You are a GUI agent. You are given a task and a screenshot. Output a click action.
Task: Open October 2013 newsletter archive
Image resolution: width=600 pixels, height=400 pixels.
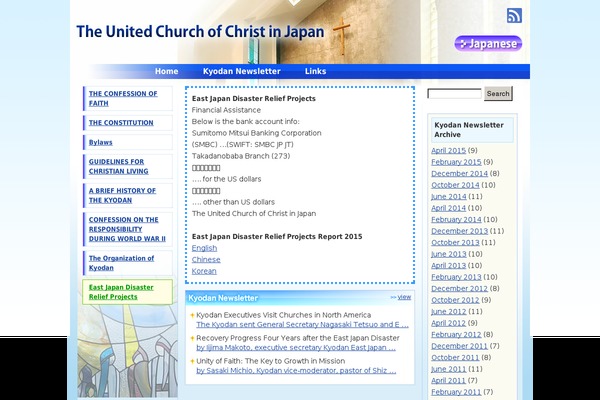(455, 242)
